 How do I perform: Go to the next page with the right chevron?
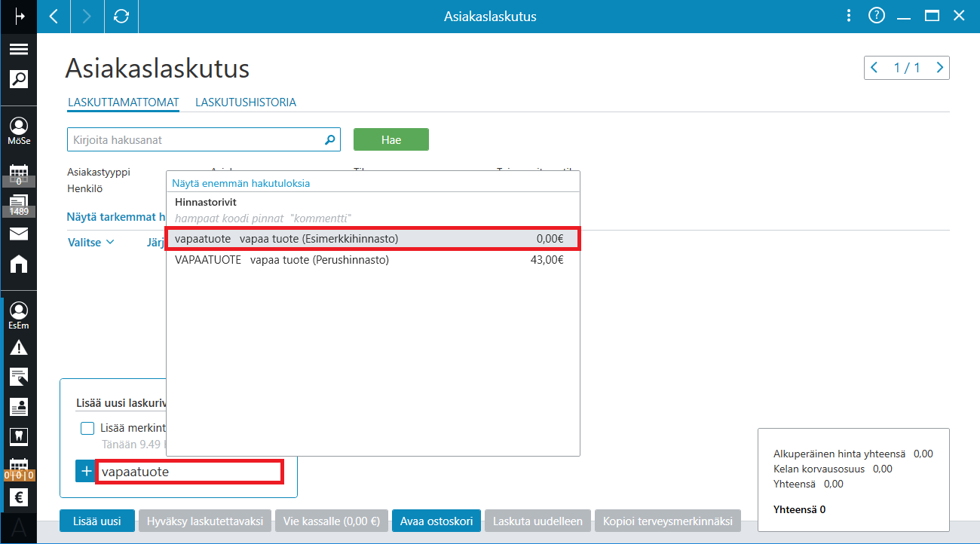939,68
